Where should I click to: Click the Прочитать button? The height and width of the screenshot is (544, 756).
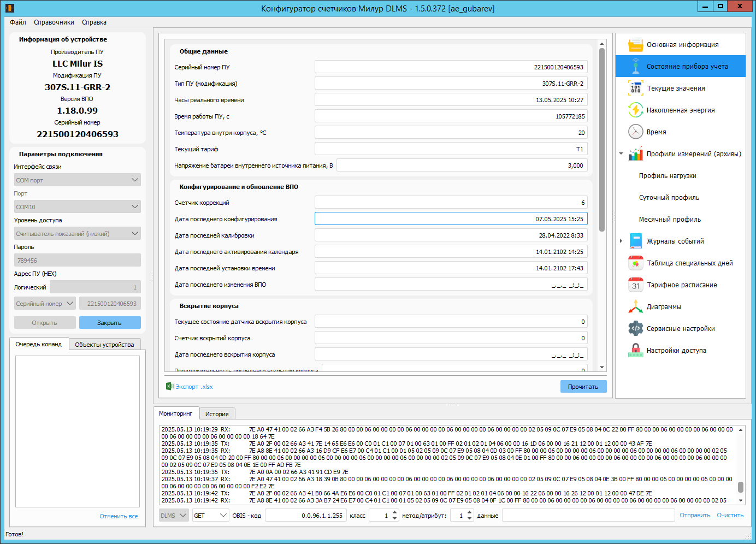pyautogui.click(x=583, y=386)
